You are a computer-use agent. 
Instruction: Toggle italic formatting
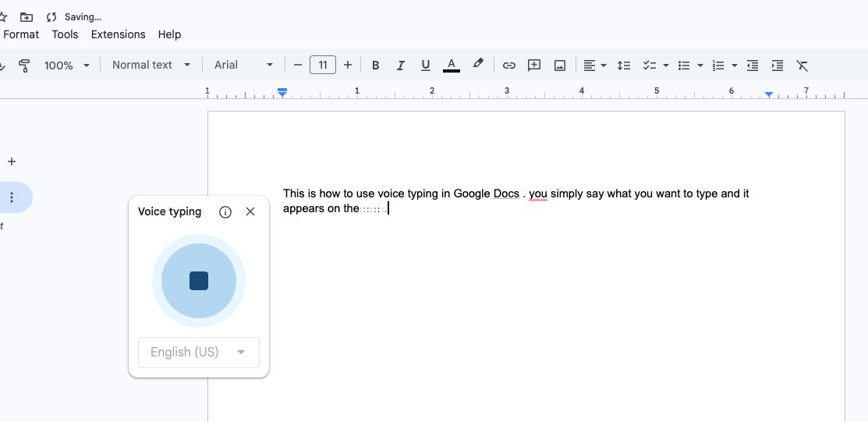400,66
